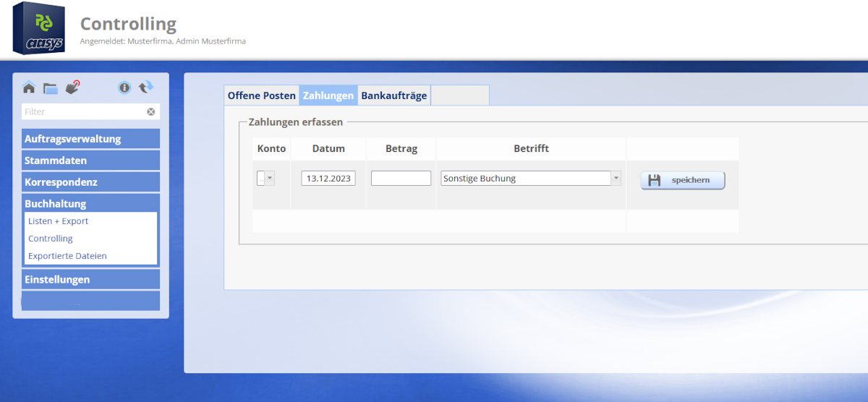The image size is (868, 402).
Task: Click the Betrifft column header
Action: pos(532,148)
